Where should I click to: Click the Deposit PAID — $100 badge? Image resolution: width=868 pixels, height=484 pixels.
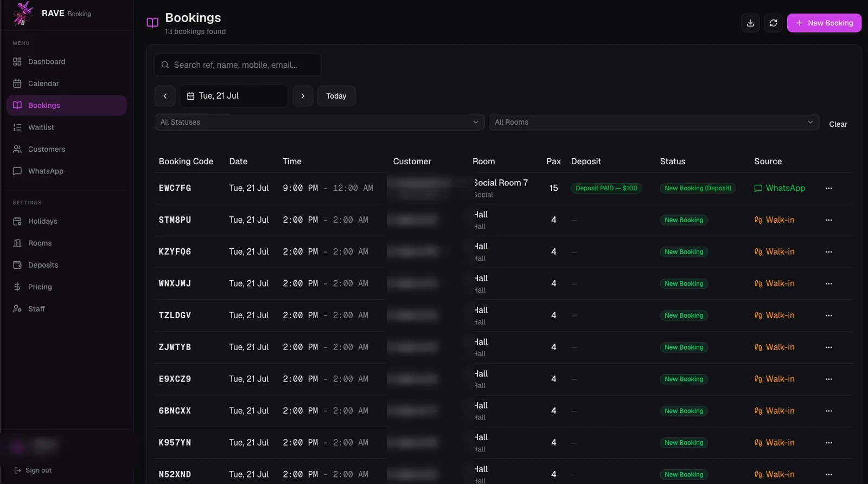(606, 188)
